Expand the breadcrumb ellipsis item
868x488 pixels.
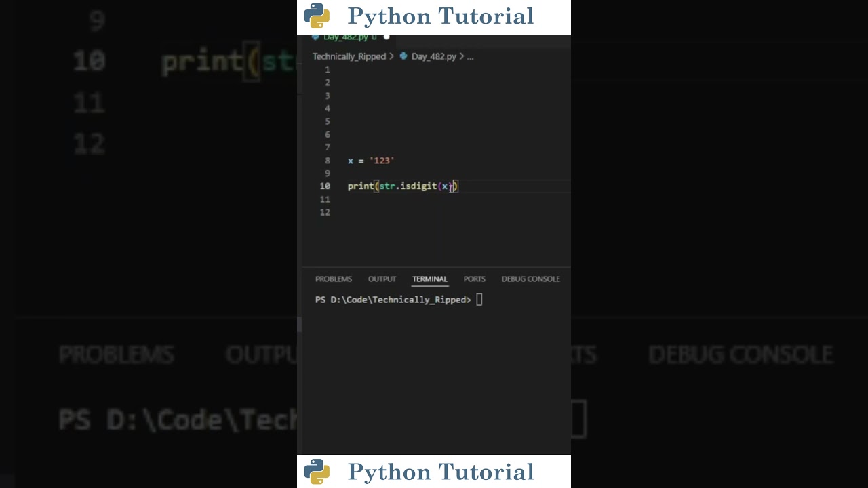pyautogui.click(x=470, y=56)
